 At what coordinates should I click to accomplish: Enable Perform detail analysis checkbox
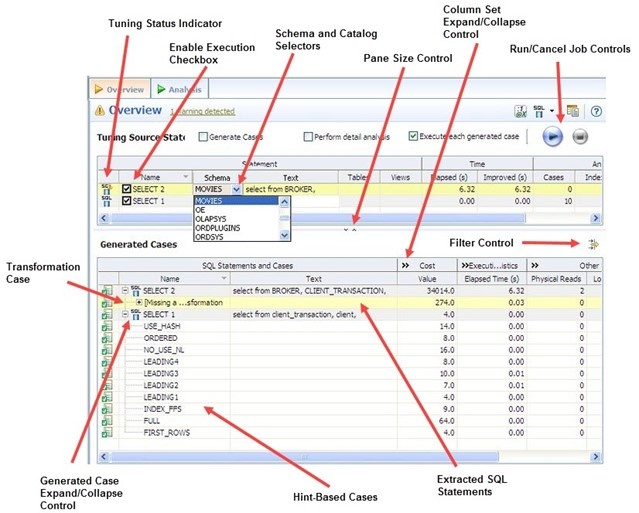click(308, 137)
